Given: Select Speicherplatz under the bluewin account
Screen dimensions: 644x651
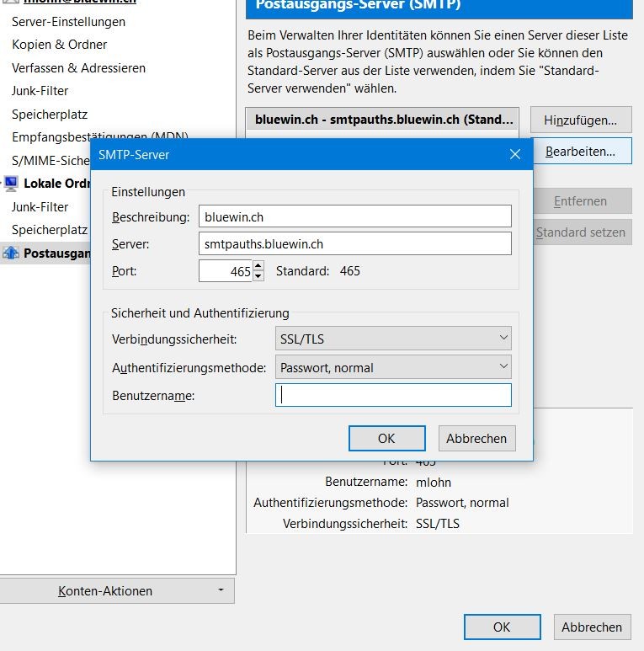Looking at the screenshot, I should (x=50, y=115).
